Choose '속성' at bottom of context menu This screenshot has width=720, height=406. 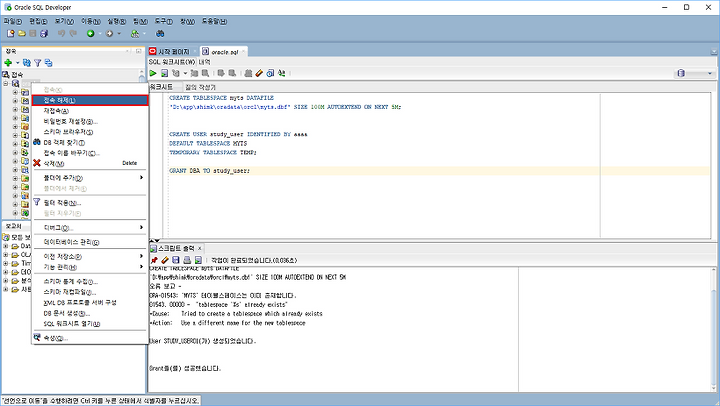point(90,338)
